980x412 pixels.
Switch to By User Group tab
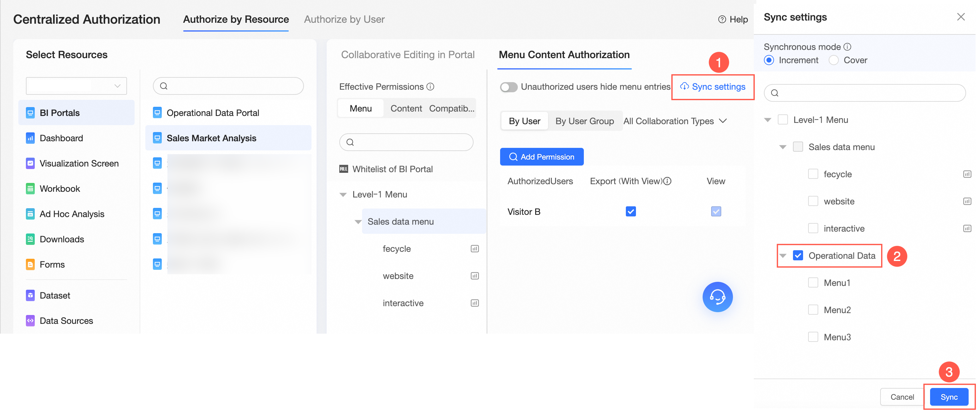pyautogui.click(x=584, y=121)
